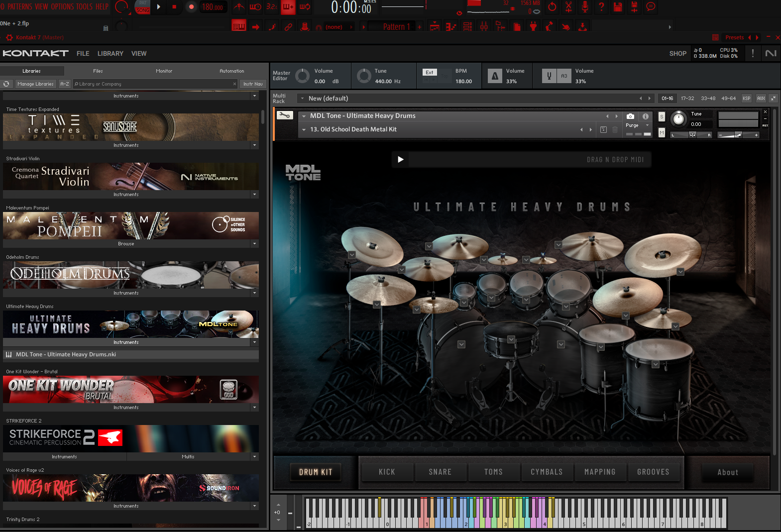Click the instrument pan slider

[x=691, y=135]
